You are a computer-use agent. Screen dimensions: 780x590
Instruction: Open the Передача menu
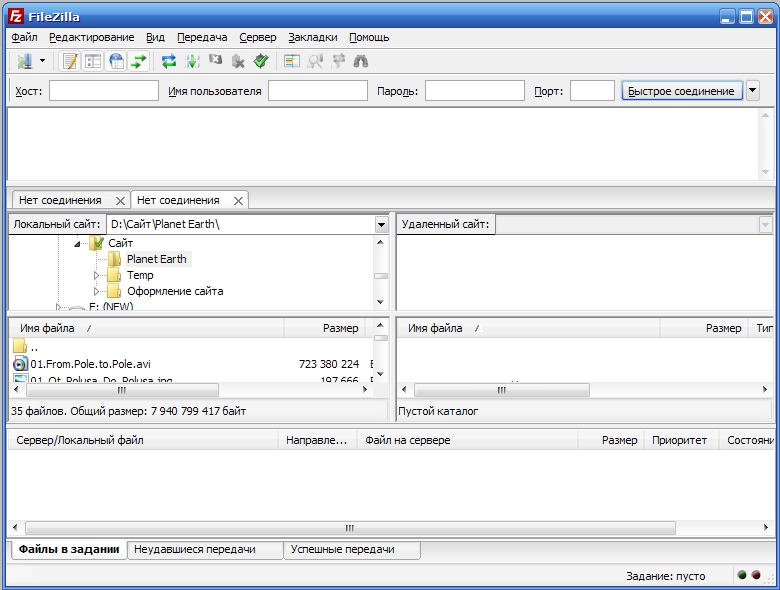point(202,37)
